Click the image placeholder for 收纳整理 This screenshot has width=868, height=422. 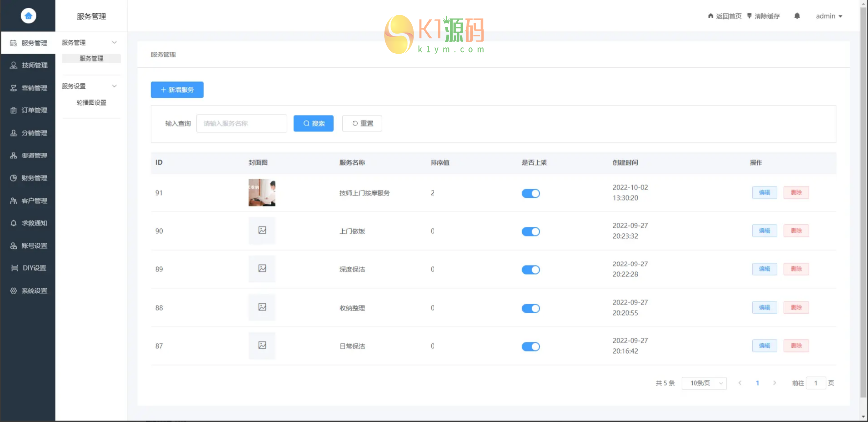coord(262,307)
